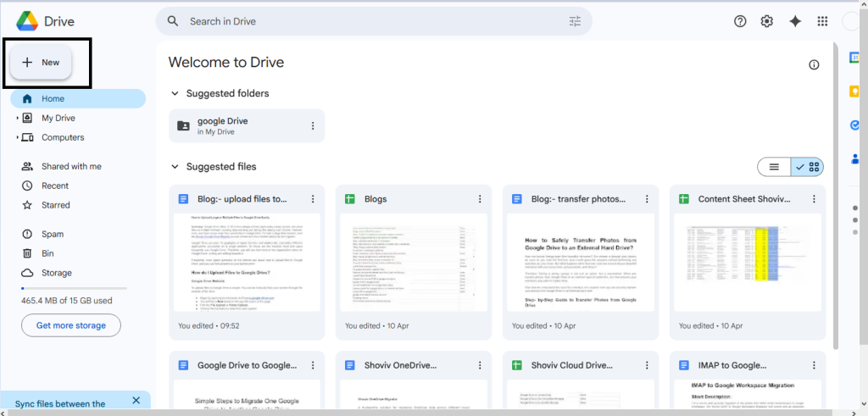Open more actions for google Drive folder
Image resolution: width=868 pixels, height=416 pixels.
click(x=313, y=126)
